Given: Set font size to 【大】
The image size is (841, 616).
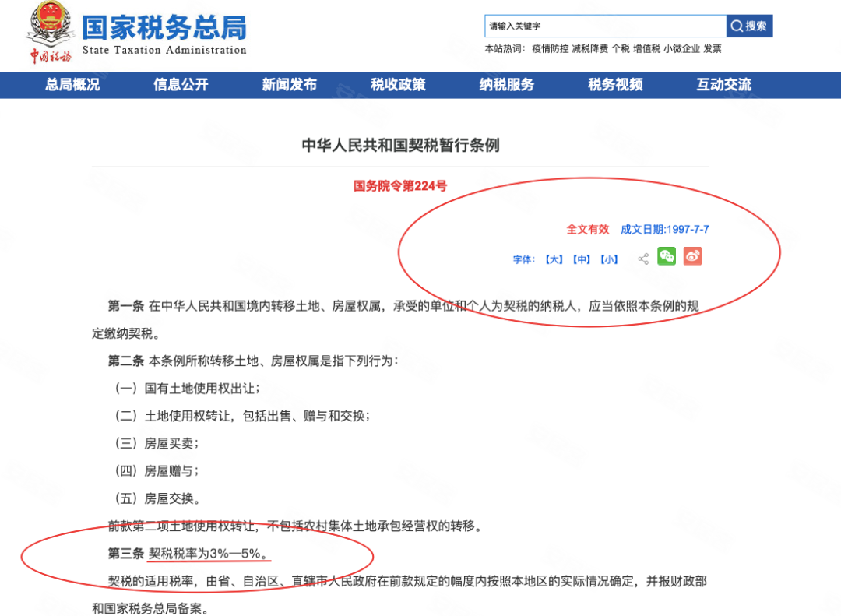Looking at the screenshot, I should point(554,259).
